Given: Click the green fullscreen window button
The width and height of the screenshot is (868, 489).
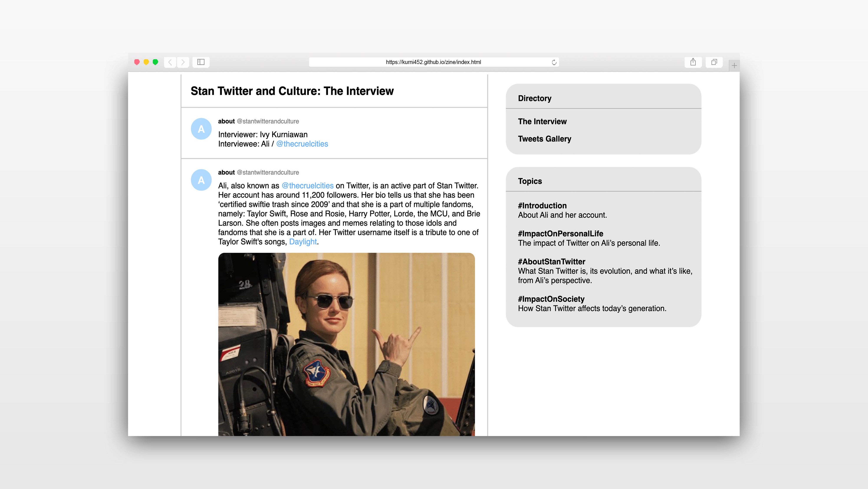Looking at the screenshot, I should [x=155, y=62].
